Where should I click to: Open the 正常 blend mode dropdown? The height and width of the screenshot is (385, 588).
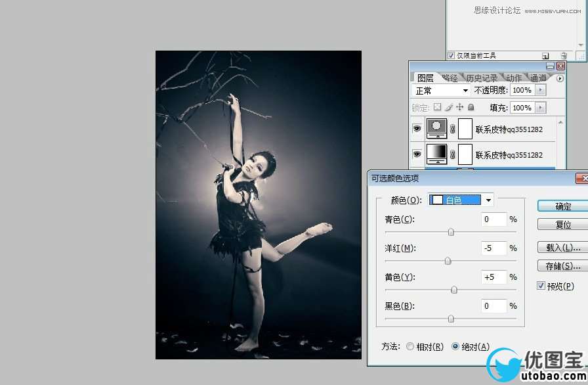441,91
